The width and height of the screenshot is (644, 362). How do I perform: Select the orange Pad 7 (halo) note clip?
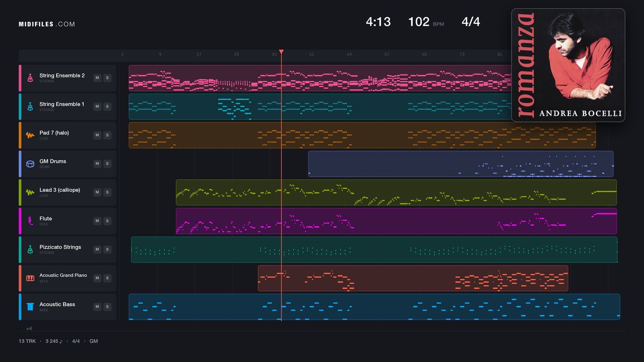pos(362,135)
